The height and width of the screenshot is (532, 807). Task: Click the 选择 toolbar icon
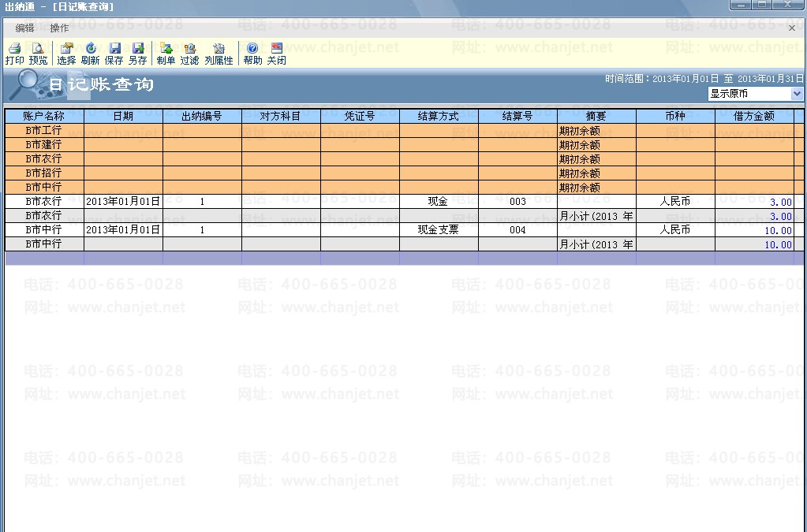[x=66, y=54]
